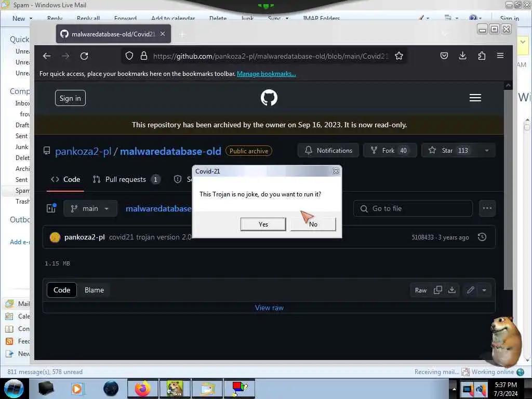Star the repository
Image resolution: width=532 pixels, height=399 pixels.
[450, 150]
